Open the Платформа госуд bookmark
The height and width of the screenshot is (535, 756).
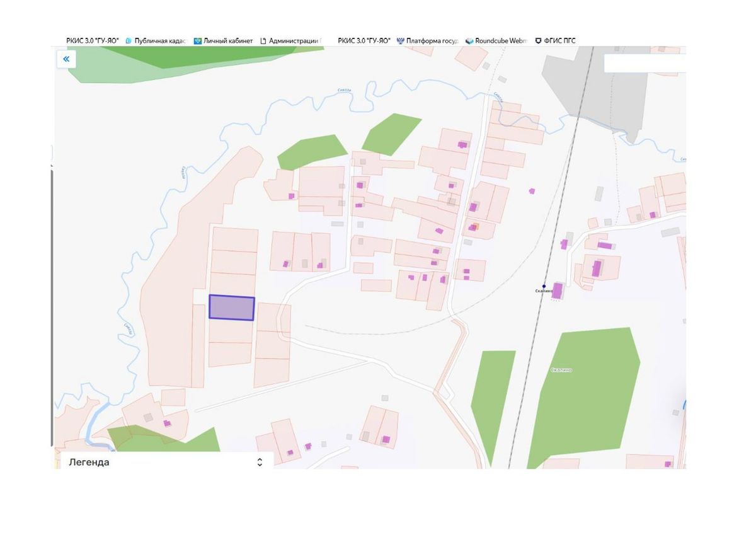(x=428, y=41)
